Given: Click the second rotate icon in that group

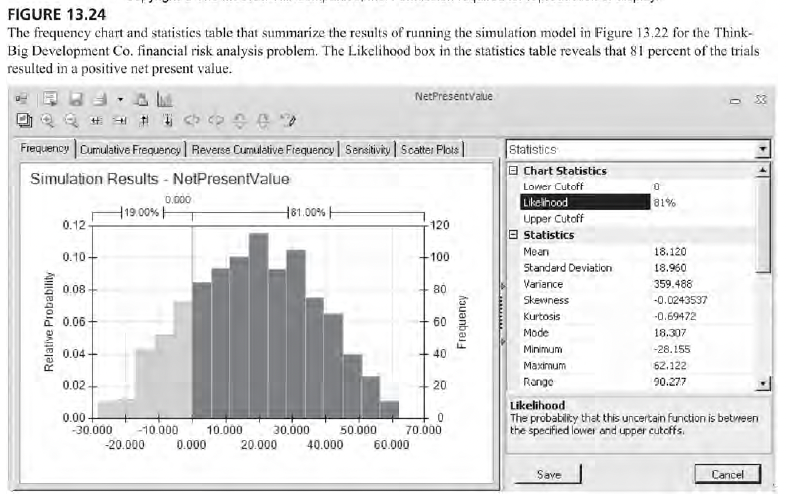Looking at the screenshot, I should [x=216, y=120].
